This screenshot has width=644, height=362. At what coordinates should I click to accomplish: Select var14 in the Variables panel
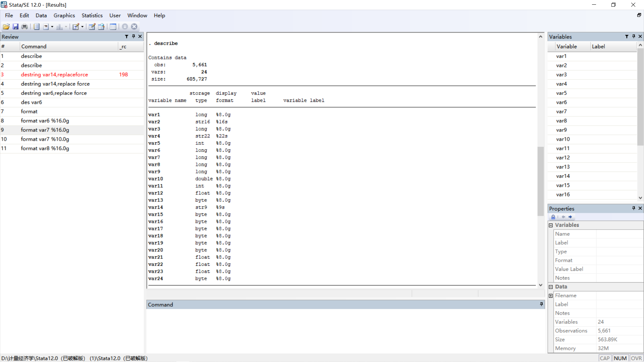pyautogui.click(x=563, y=176)
